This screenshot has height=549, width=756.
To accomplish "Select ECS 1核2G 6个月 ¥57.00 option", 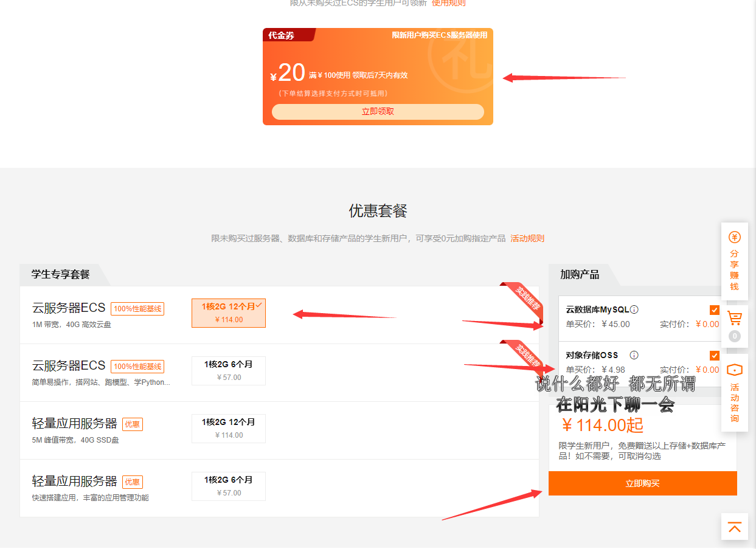I will click(x=229, y=371).
